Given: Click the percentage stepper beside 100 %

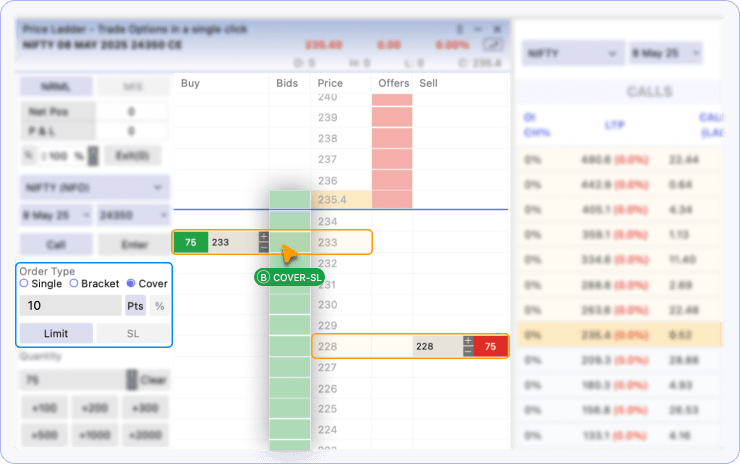Looking at the screenshot, I should coord(93,156).
